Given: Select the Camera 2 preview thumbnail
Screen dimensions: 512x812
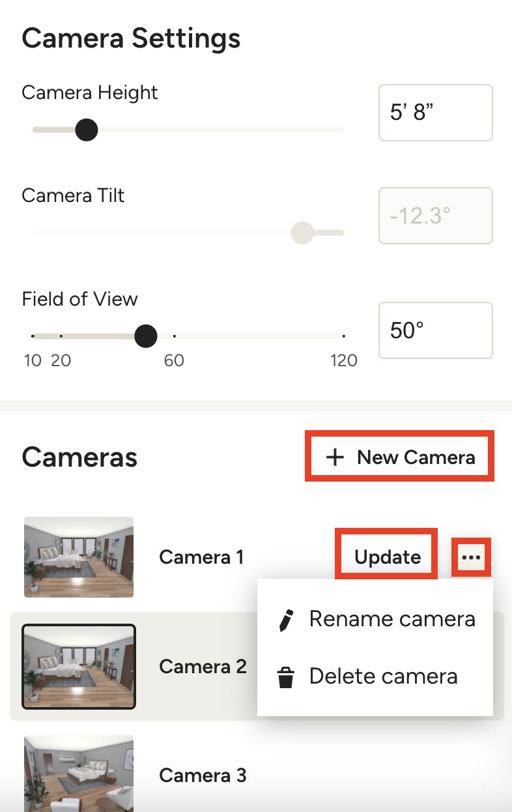Looking at the screenshot, I should [x=78, y=666].
